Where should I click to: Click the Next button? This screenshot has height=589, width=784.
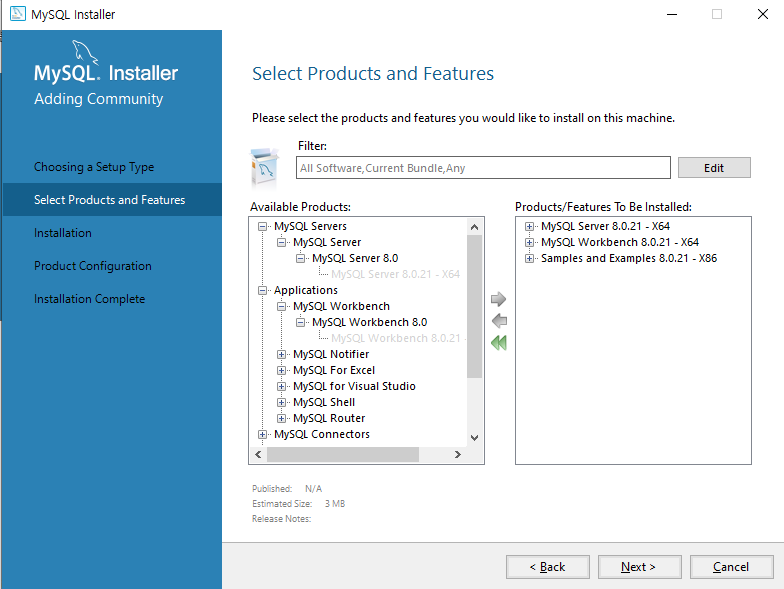(640, 567)
